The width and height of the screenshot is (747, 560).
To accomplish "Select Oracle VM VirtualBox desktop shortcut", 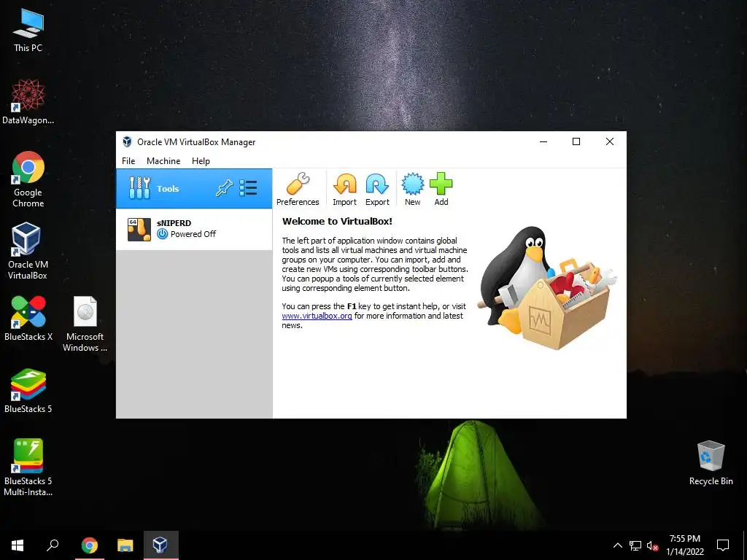I will 28,251.
